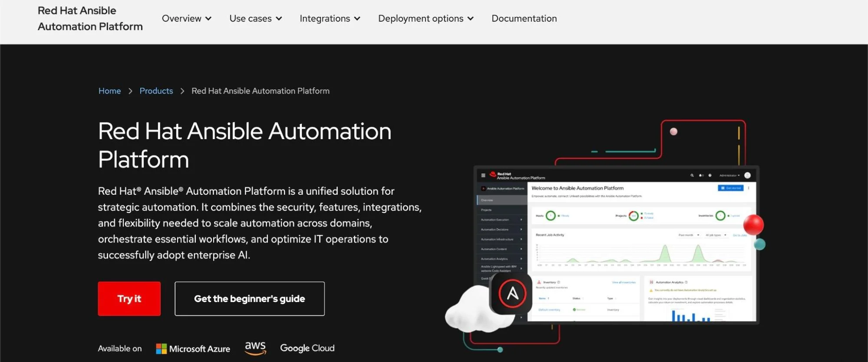868x362 pixels.
Task: Follow the Home breadcrumb link
Action: pos(109,91)
